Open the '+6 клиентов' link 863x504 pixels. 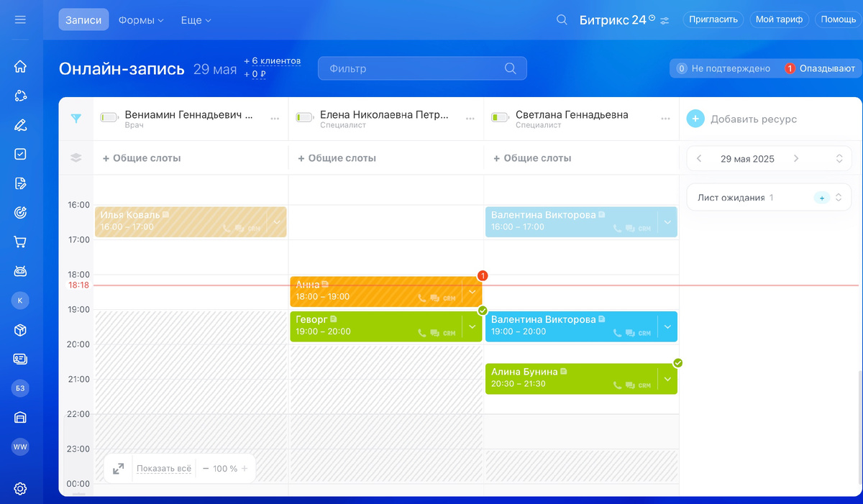[x=272, y=60]
